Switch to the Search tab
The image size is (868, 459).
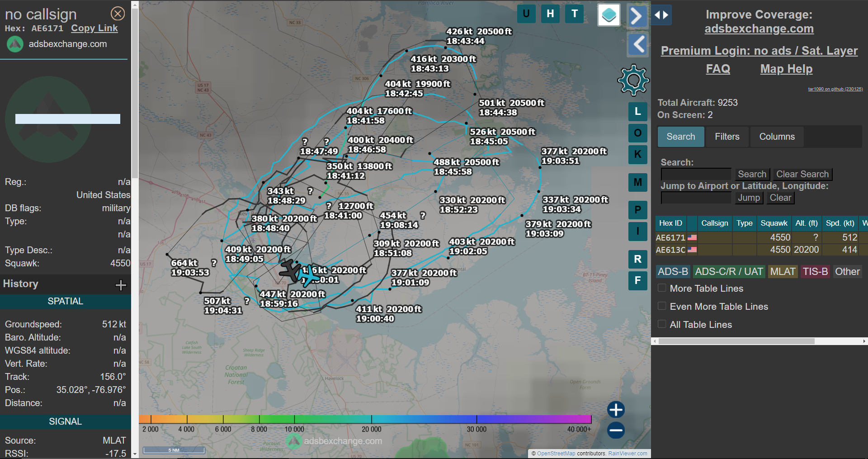[x=680, y=137]
